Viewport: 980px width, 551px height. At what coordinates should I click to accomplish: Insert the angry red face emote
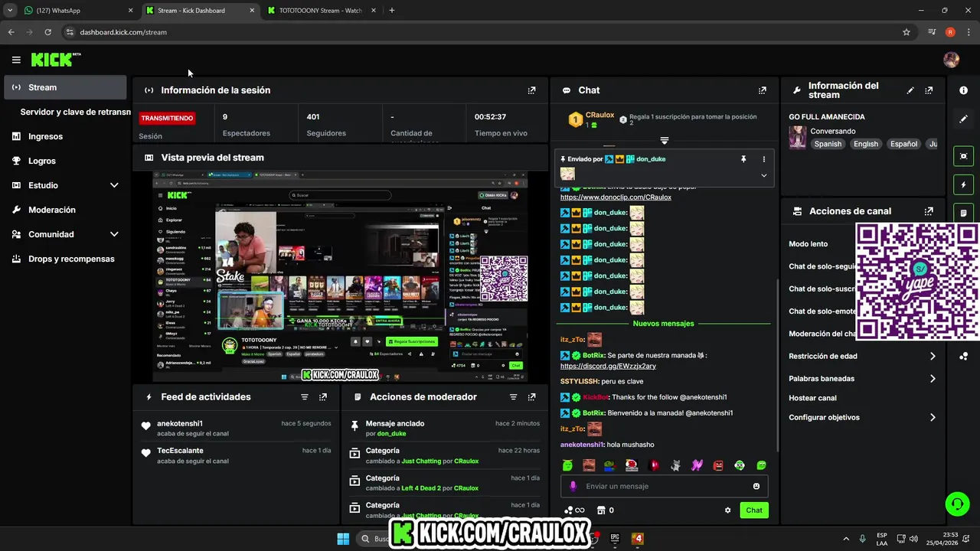[718, 465]
